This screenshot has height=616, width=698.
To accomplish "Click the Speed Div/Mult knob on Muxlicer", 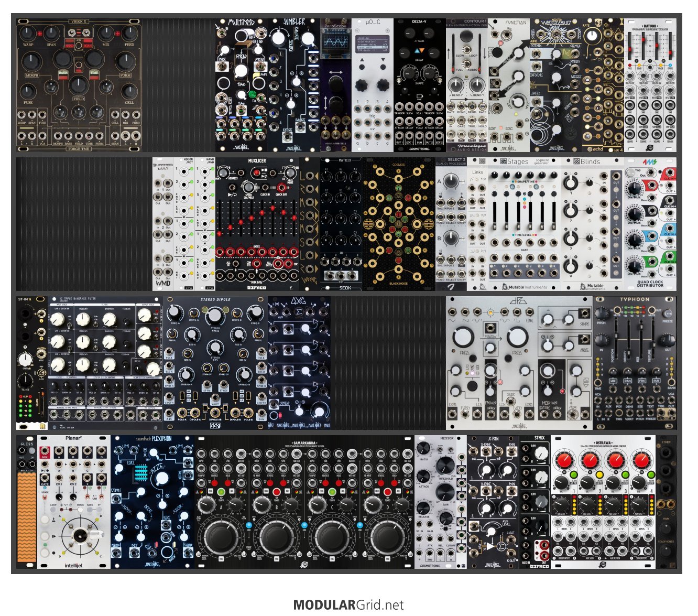I will tap(249, 187).
